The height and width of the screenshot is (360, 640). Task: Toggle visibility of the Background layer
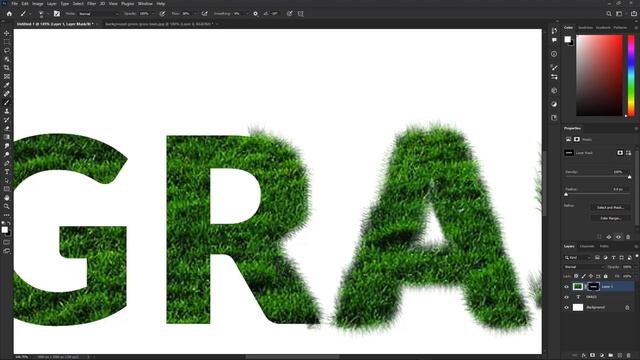(x=566, y=307)
